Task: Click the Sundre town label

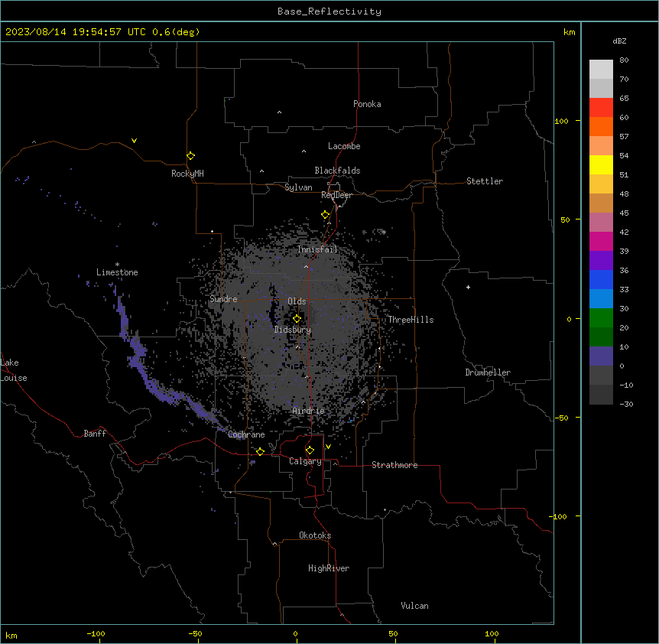Action: [223, 299]
